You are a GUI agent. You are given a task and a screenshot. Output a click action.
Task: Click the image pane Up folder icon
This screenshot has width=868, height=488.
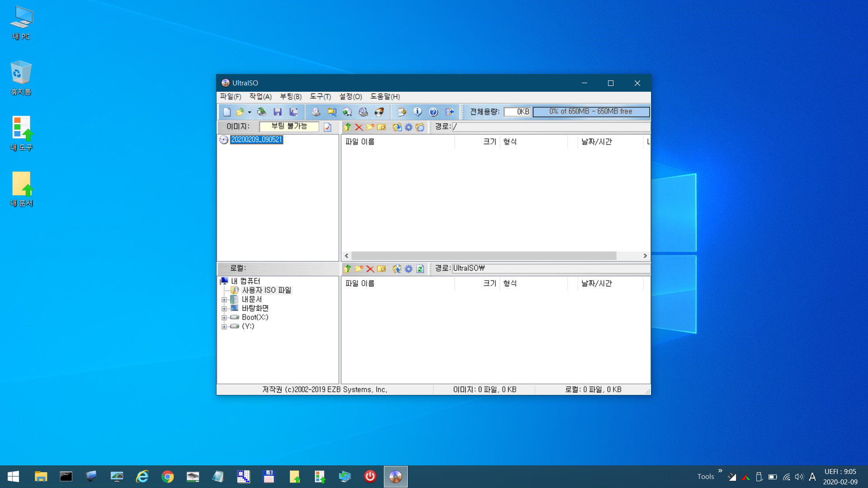click(347, 127)
